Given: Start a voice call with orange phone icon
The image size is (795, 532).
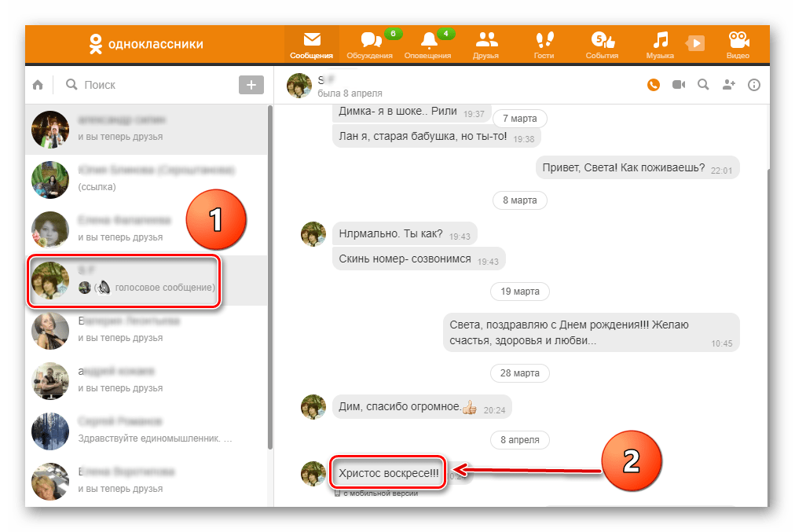Looking at the screenshot, I should coord(654,85).
